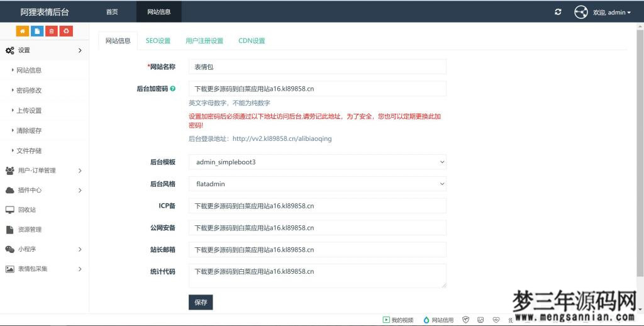The width and height of the screenshot is (644, 326).
Task: Click the 阿狸表情后台 brand title
Action: 45,12
